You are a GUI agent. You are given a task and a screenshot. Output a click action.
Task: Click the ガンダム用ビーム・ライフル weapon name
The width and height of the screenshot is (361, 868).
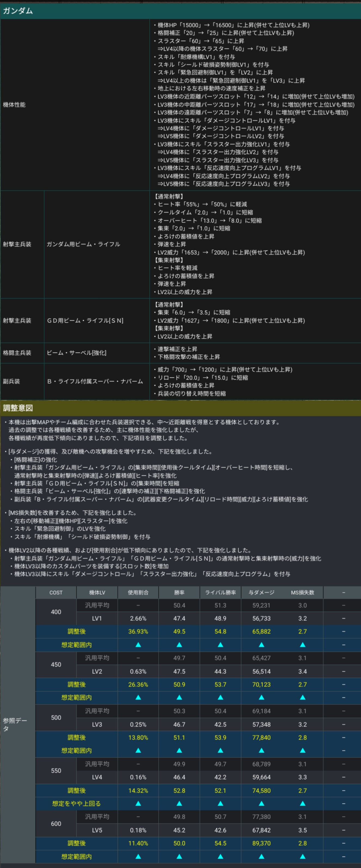83,244
